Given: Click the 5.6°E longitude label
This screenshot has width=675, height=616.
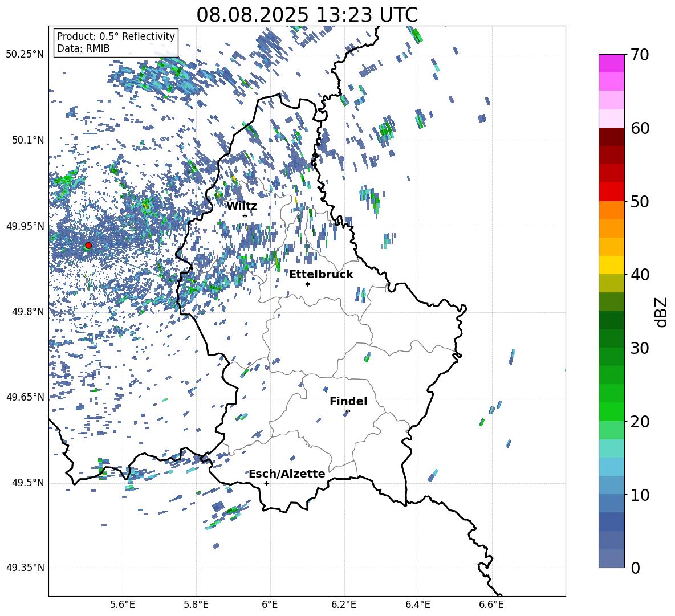Looking at the screenshot, I should click(123, 605).
